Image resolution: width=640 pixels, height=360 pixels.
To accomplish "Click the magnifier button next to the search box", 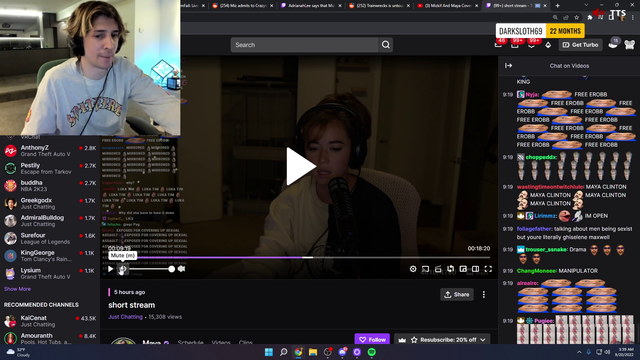I will tap(386, 45).
